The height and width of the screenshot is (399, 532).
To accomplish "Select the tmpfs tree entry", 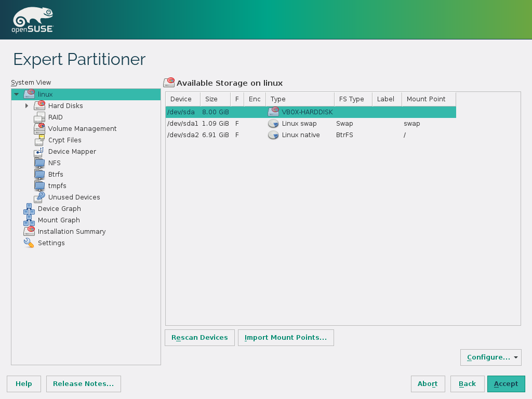I will tap(57, 186).
